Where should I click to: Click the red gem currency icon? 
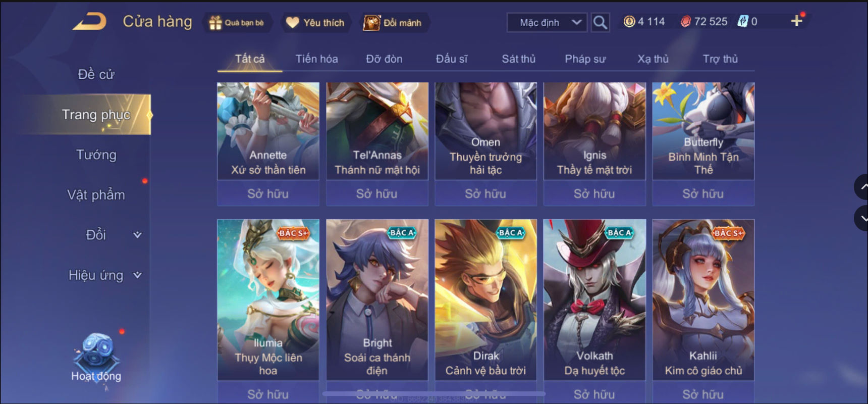685,21
